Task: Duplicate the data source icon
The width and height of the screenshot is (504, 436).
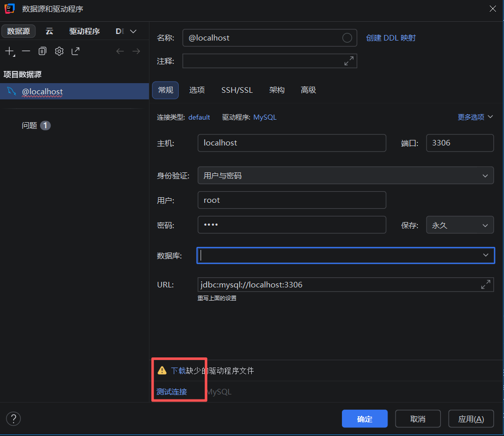Action: pos(43,51)
